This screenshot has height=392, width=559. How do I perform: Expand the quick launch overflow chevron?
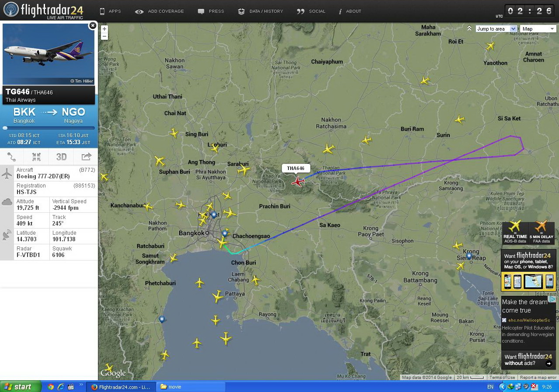81,385
